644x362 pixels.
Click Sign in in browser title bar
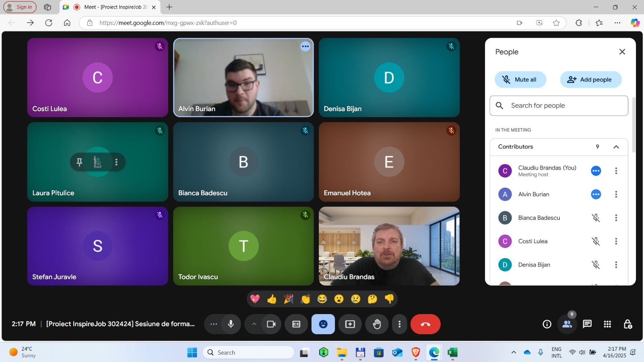tap(20, 7)
